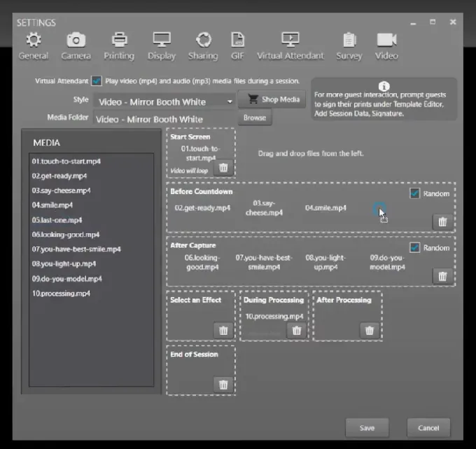The image size is (476, 449).
Task: Open the Virtual Attendant screen icon
Action: (290, 40)
